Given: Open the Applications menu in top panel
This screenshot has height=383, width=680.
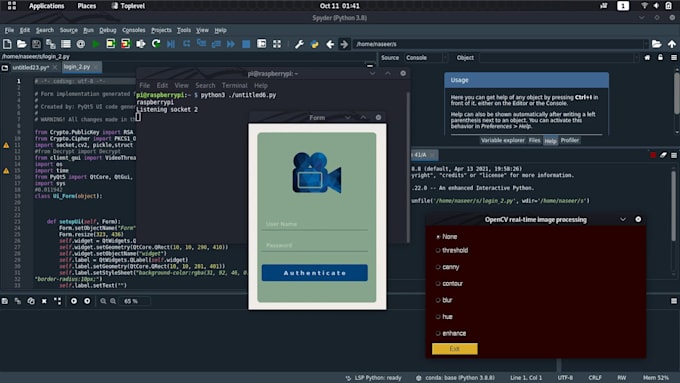Looking at the screenshot, I should coord(46,6).
